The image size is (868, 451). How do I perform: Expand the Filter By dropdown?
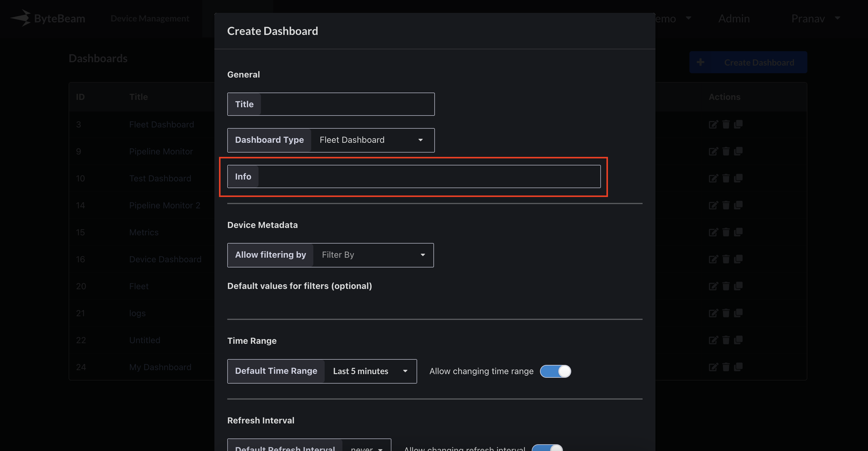pos(373,255)
